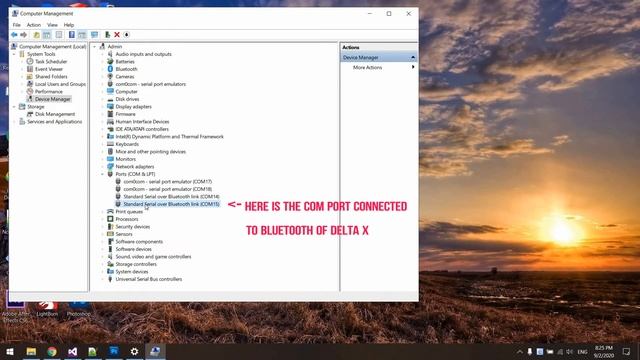640x360 pixels.
Task: Select Human Interface Devices
Action: (x=142, y=122)
